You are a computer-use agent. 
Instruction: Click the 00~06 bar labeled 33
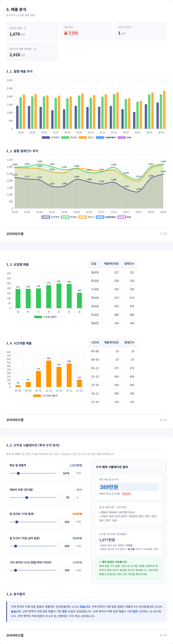point(18,386)
